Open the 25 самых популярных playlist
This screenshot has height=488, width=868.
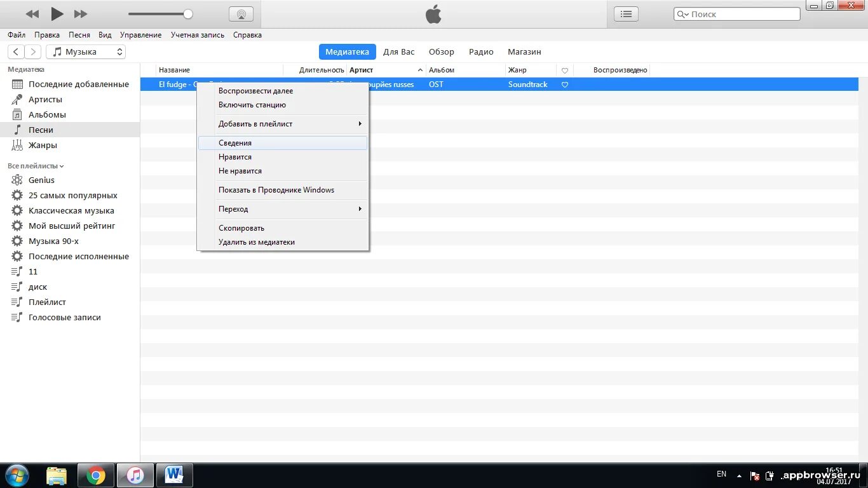[70, 195]
